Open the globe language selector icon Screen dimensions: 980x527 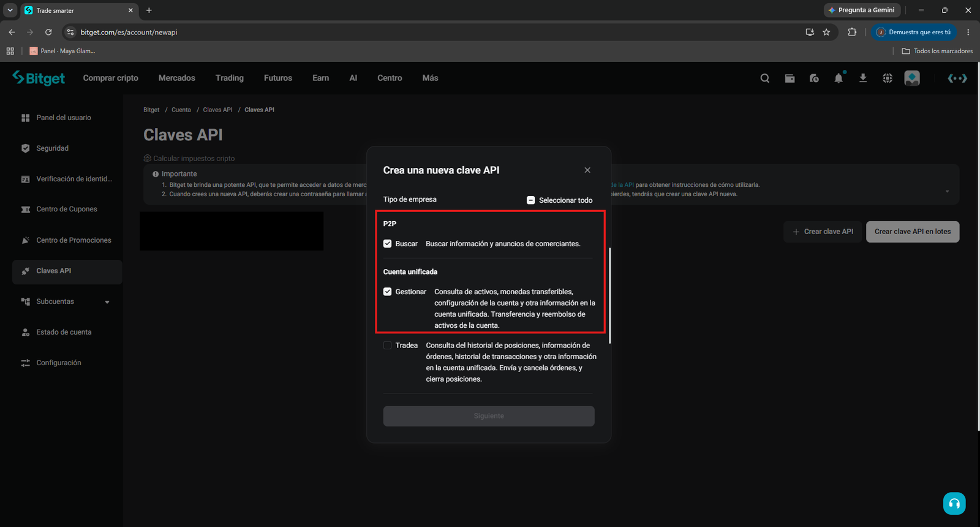(x=888, y=78)
